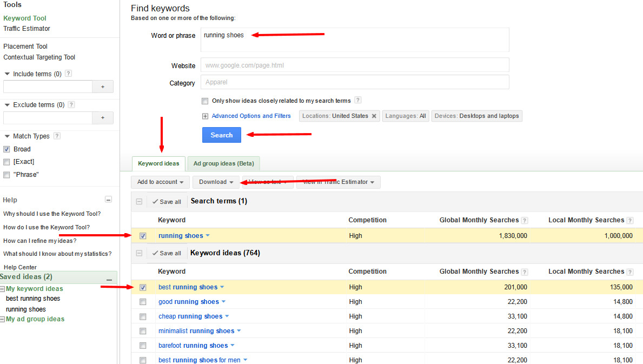Click Save all in Keyword ideas section
The width and height of the screenshot is (643, 364).
[167, 253]
